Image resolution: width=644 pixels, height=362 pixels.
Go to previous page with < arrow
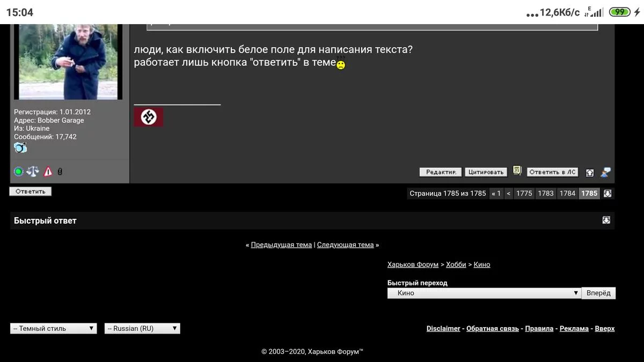pos(509,194)
